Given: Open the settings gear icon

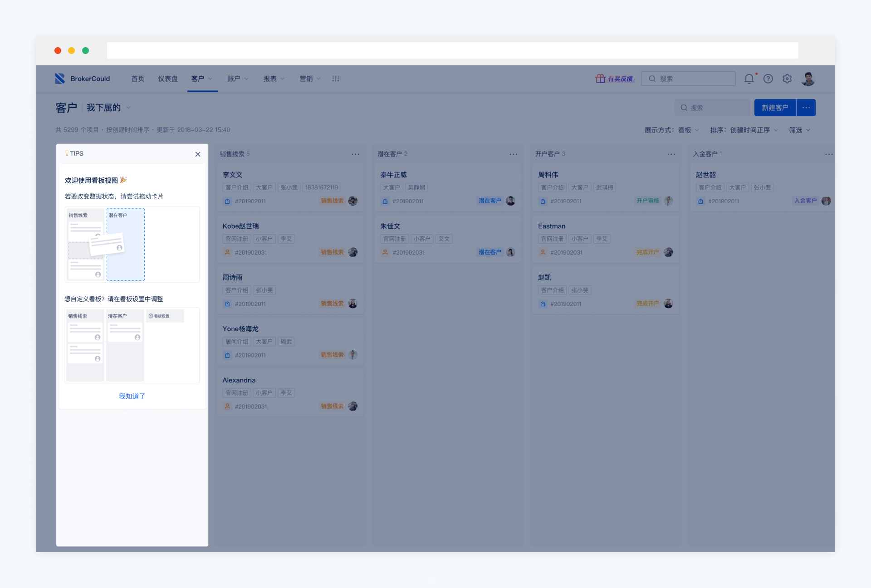Looking at the screenshot, I should tap(787, 78).
